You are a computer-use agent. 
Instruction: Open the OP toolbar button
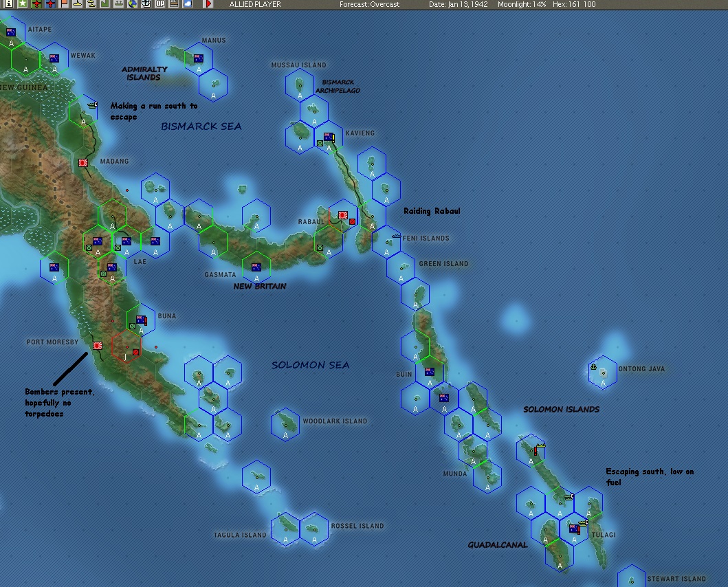point(160,3)
